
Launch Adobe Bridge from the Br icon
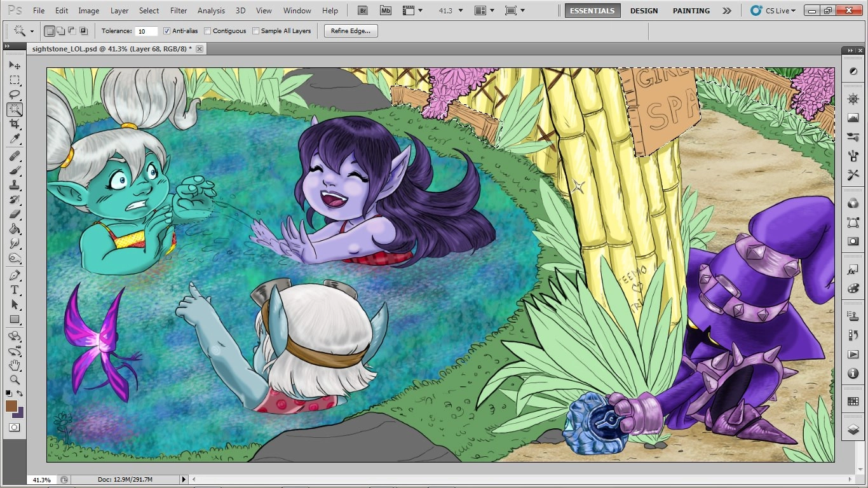tap(363, 11)
